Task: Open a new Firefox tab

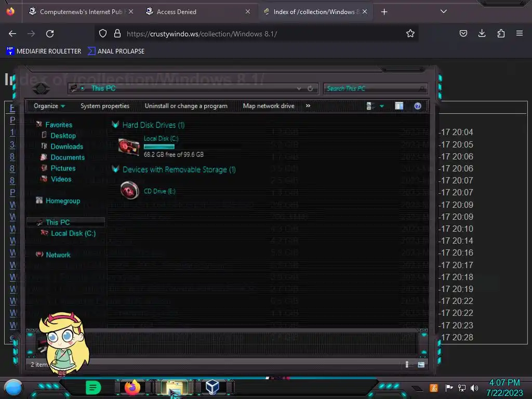Action: click(x=384, y=12)
